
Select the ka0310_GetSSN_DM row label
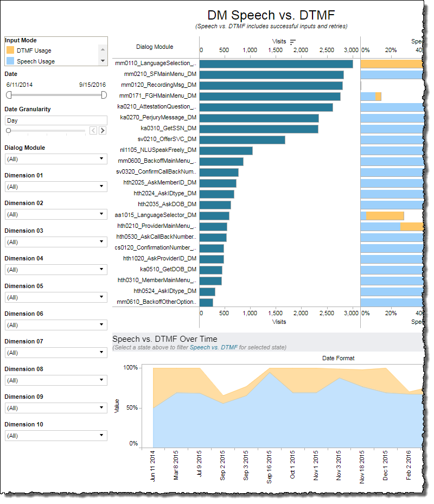click(168, 129)
